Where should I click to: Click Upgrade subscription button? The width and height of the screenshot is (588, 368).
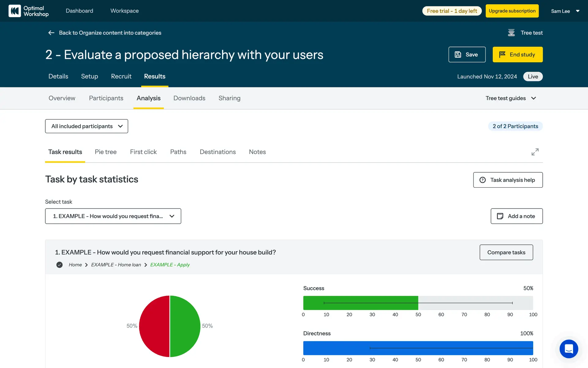[512, 11]
